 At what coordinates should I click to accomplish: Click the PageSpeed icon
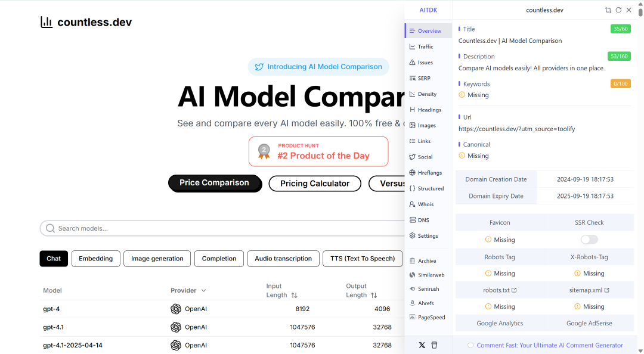(x=413, y=317)
